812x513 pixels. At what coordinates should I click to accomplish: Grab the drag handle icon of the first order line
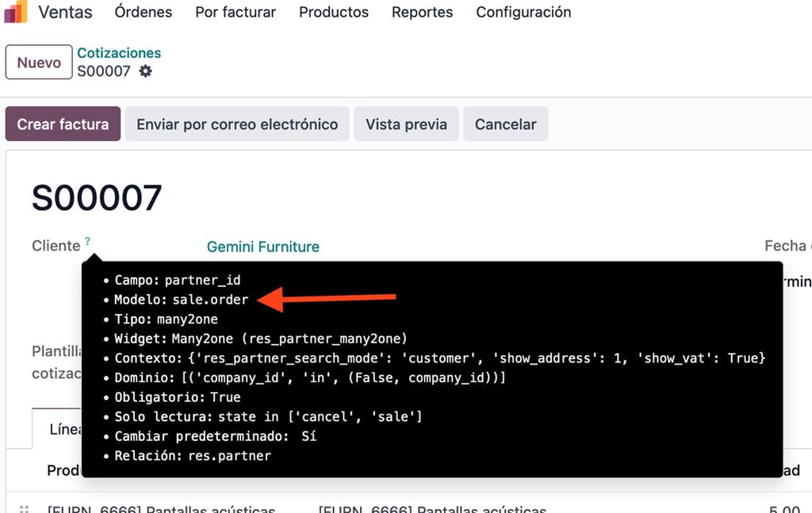pos(24,509)
